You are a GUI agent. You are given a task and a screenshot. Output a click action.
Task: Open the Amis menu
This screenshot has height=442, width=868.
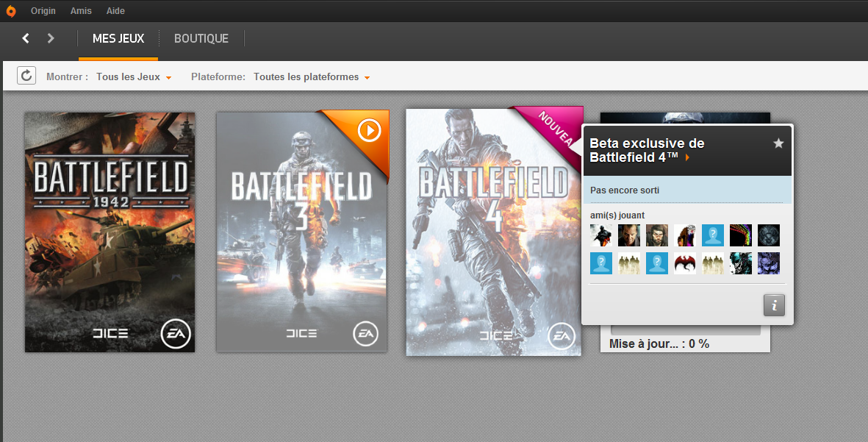(81, 11)
